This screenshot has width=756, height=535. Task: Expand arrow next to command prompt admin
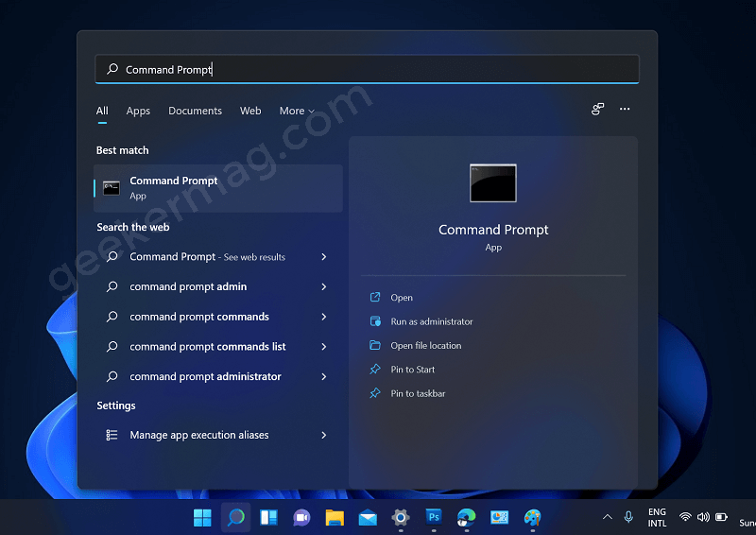point(324,286)
